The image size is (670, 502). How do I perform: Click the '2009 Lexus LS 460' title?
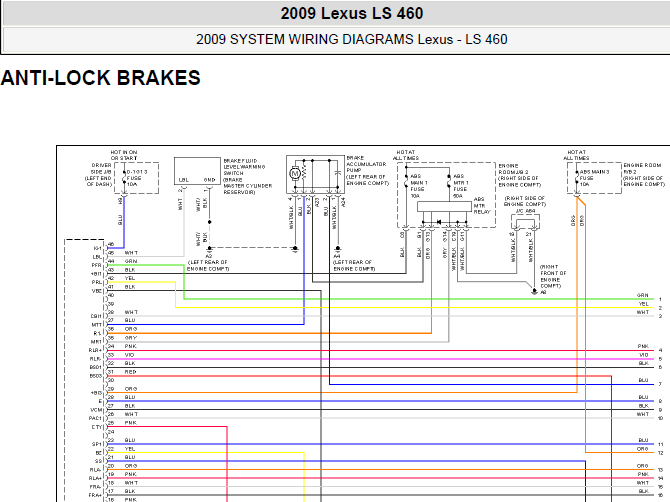(x=352, y=13)
